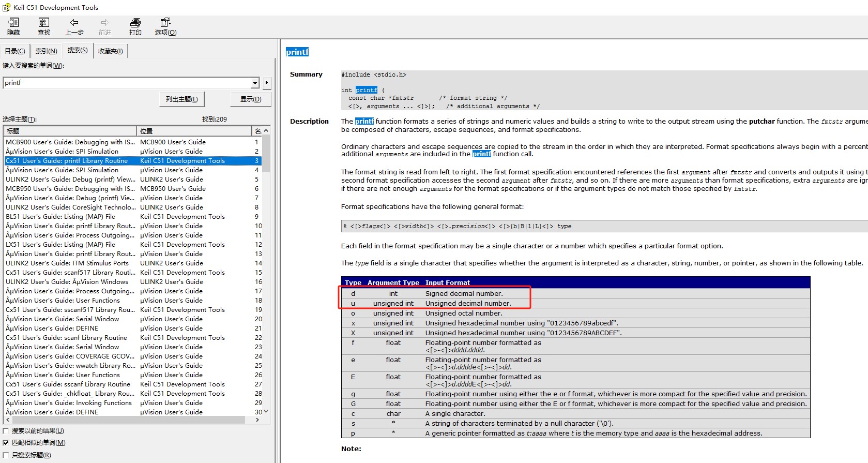Sort results by the 标题 column header
Image resolution: width=868 pixels, height=463 pixels.
click(70, 131)
